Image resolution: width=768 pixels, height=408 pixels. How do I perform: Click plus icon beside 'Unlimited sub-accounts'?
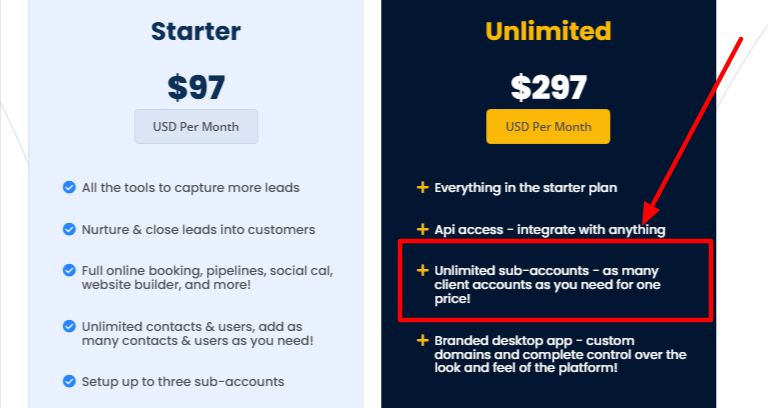pyautogui.click(x=423, y=270)
